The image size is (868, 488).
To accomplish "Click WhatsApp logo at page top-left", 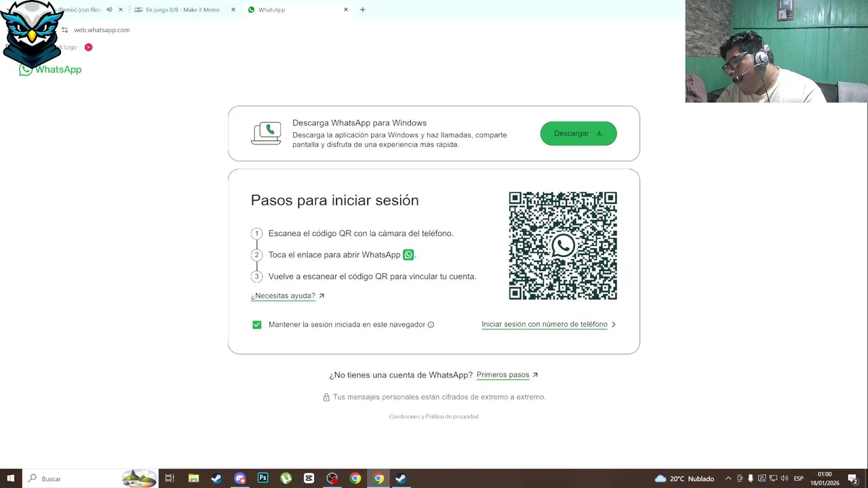I will click(50, 69).
